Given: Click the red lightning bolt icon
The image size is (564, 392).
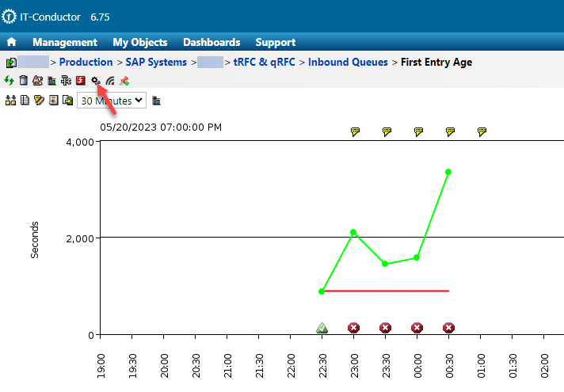Looking at the screenshot, I should coord(80,80).
